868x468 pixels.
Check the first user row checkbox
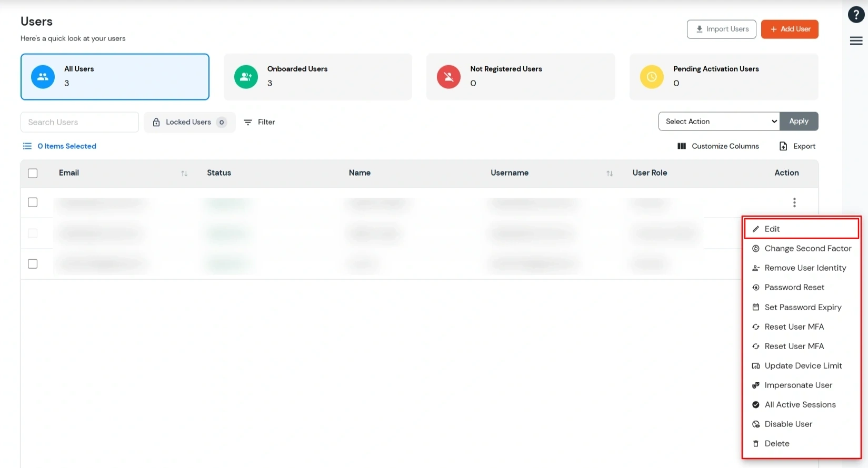[x=33, y=202]
